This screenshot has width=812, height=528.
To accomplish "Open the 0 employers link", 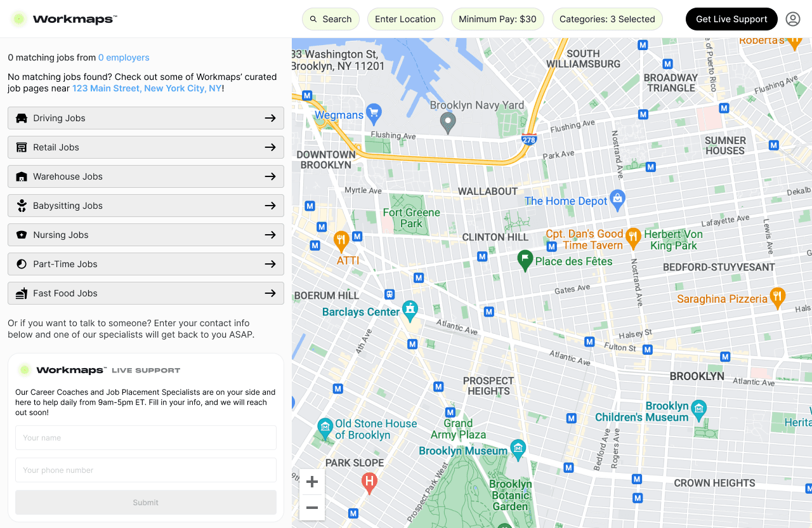I will (x=124, y=58).
